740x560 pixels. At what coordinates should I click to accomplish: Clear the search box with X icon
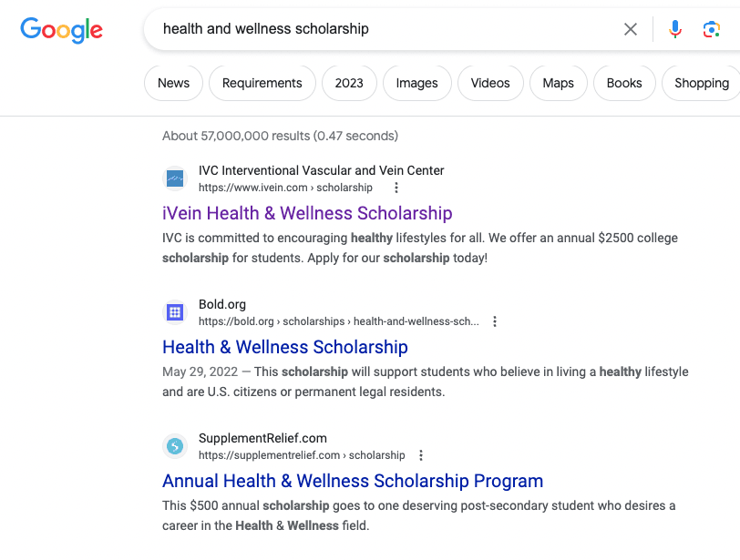(631, 29)
